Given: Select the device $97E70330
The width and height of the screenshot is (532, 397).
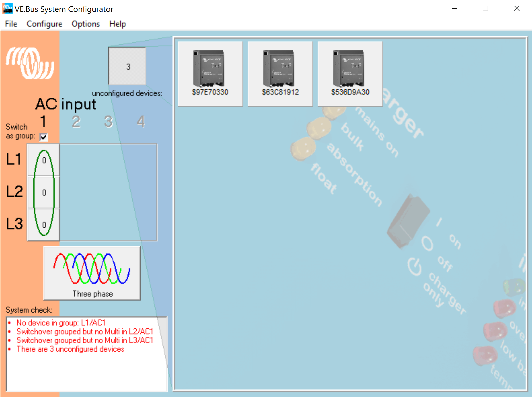Looking at the screenshot, I should coord(210,73).
